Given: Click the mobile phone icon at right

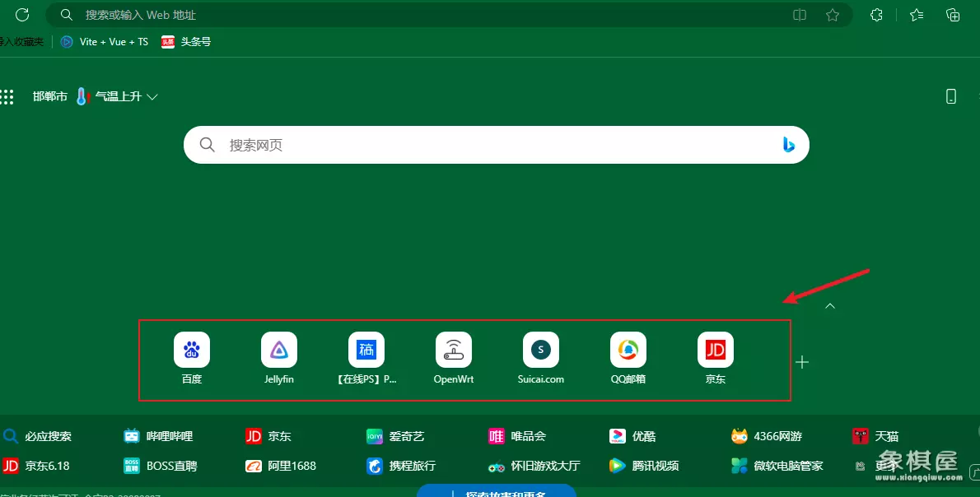Looking at the screenshot, I should click(951, 96).
